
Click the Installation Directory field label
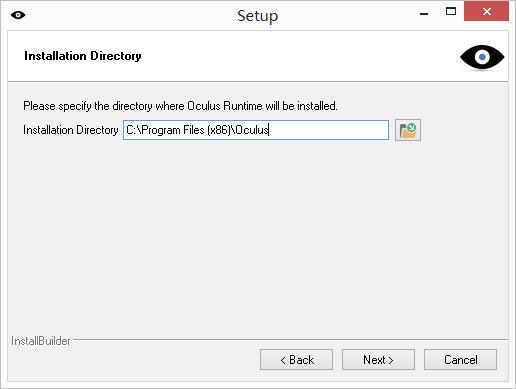coord(71,130)
